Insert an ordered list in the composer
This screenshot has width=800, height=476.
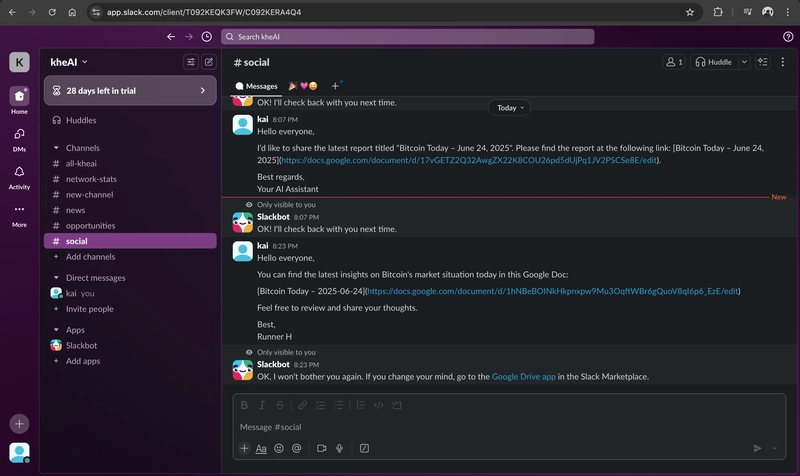(320, 405)
